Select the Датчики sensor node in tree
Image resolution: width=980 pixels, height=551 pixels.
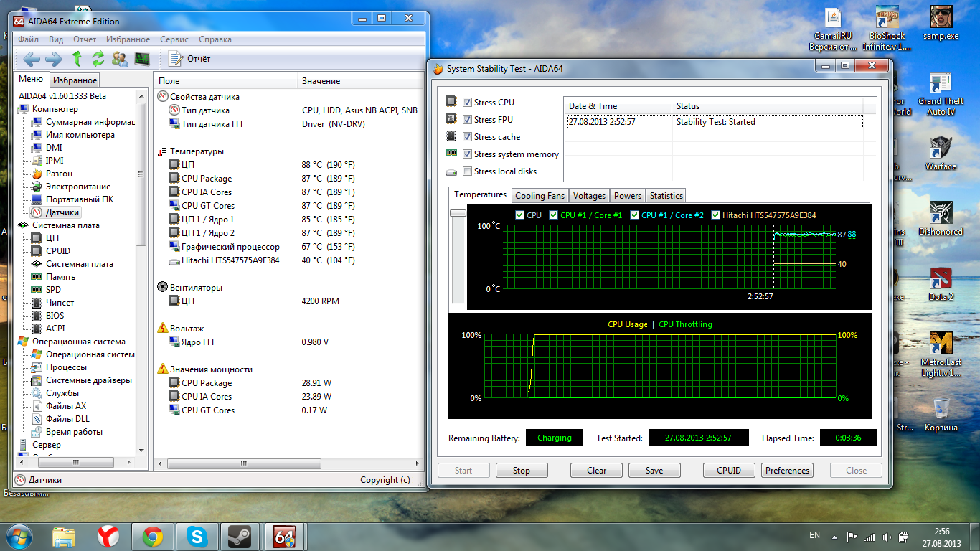point(62,212)
